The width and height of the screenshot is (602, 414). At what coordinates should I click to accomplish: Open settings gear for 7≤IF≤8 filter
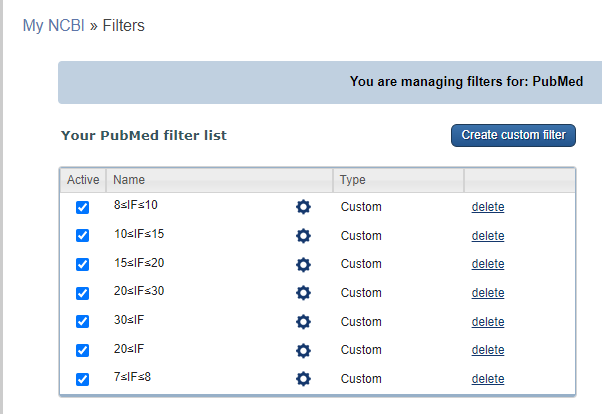point(304,379)
